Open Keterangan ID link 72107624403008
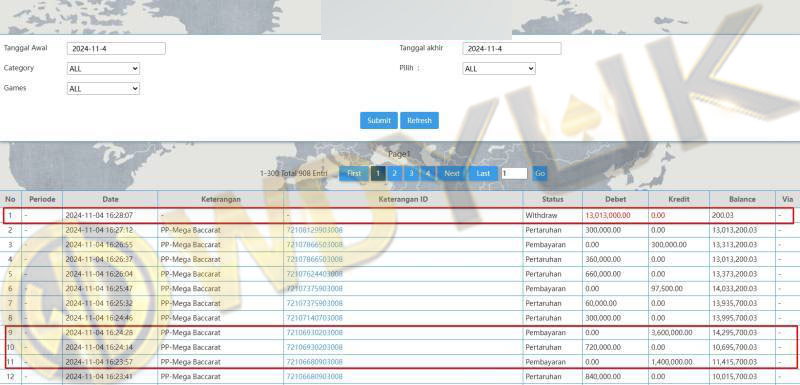This screenshot has height=385, width=800. pos(314,274)
